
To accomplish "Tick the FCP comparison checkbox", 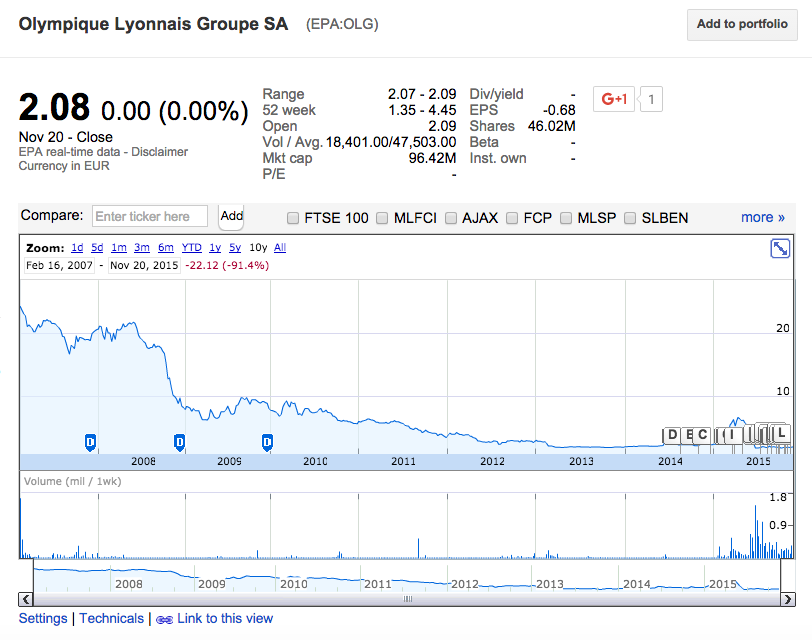I will (512, 218).
